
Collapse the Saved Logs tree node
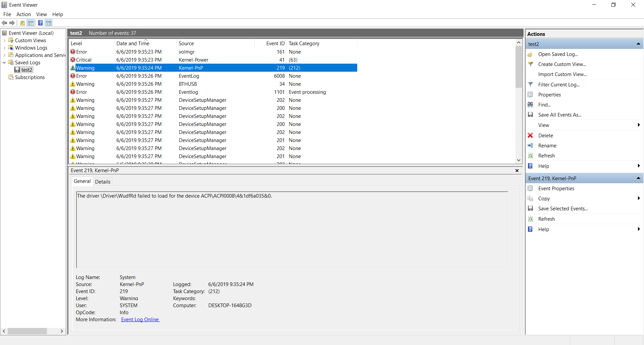(4, 63)
